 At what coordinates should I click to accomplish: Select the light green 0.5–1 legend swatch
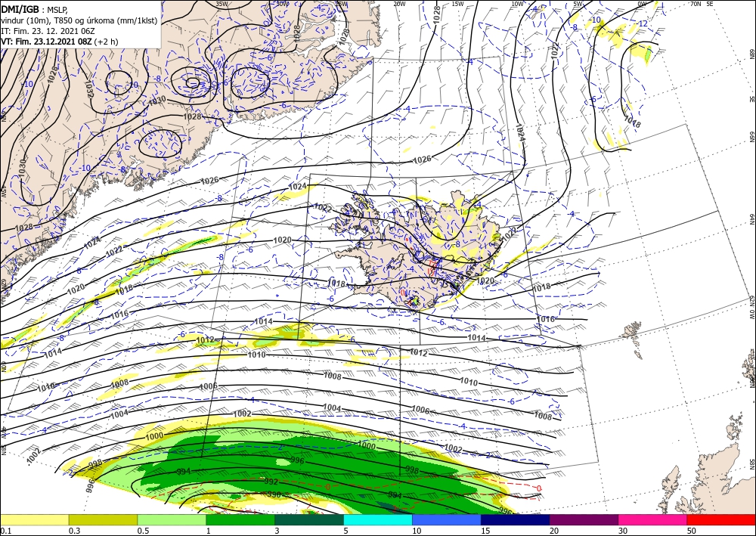tap(172, 519)
